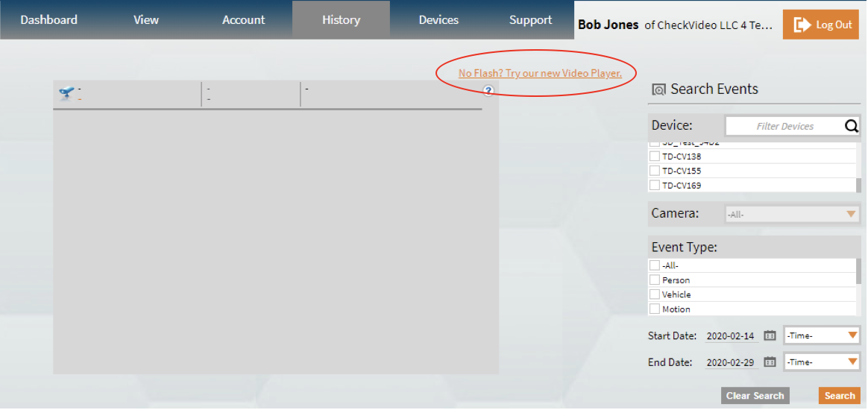Click the help question mark icon

coord(488,90)
